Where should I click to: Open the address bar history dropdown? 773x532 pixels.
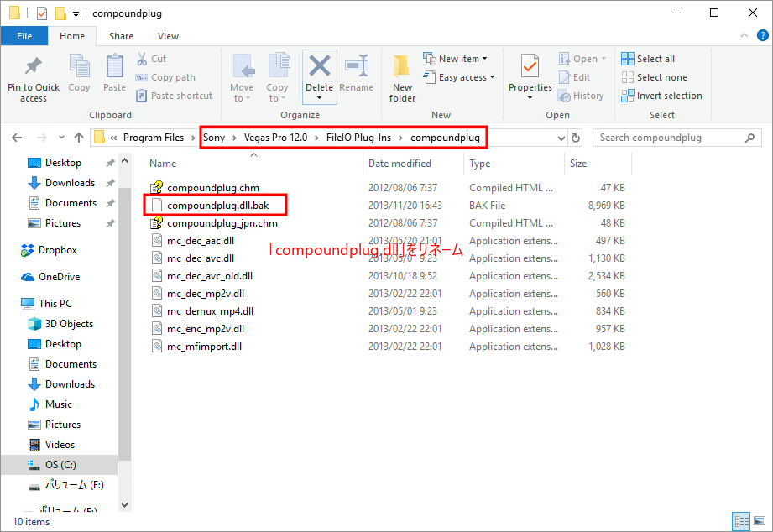[561, 138]
